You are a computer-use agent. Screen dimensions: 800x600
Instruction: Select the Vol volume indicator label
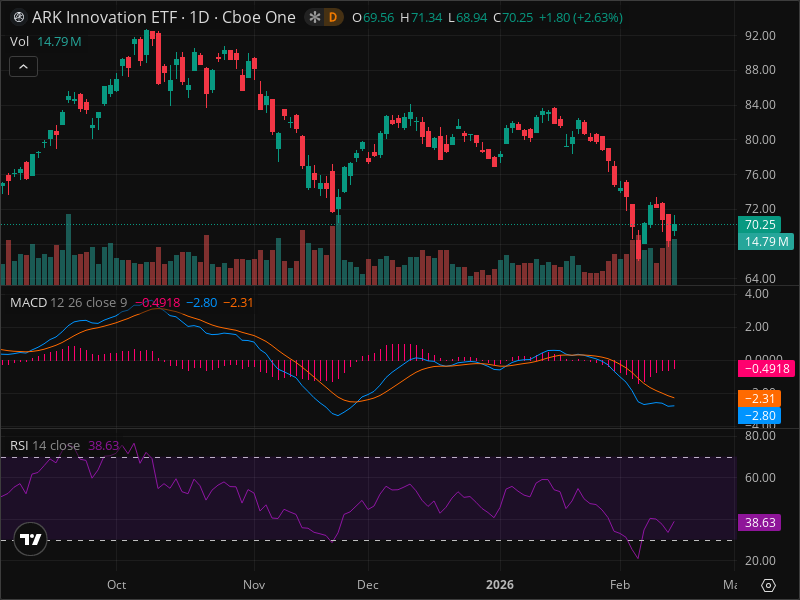[x=19, y=41]
